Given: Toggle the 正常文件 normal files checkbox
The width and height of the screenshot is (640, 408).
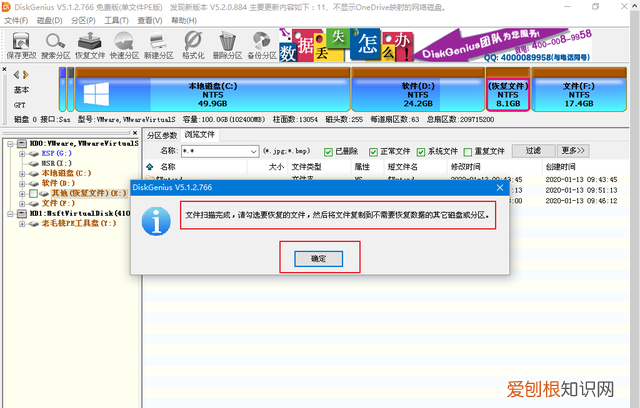Looking at the screenshot, I should coord(373,152).
